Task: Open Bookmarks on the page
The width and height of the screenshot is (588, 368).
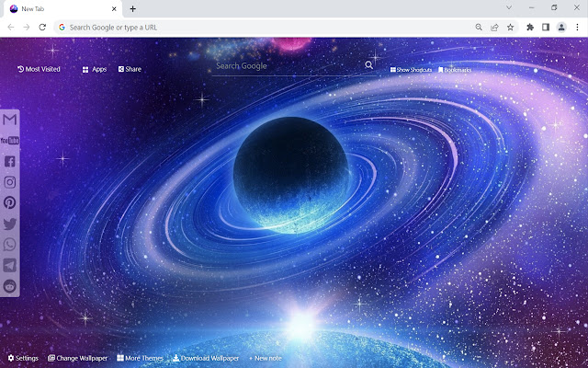Action: [455, 70]
